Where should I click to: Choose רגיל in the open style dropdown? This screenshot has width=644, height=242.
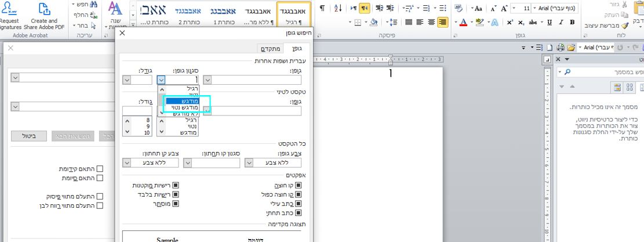[181, 88]
